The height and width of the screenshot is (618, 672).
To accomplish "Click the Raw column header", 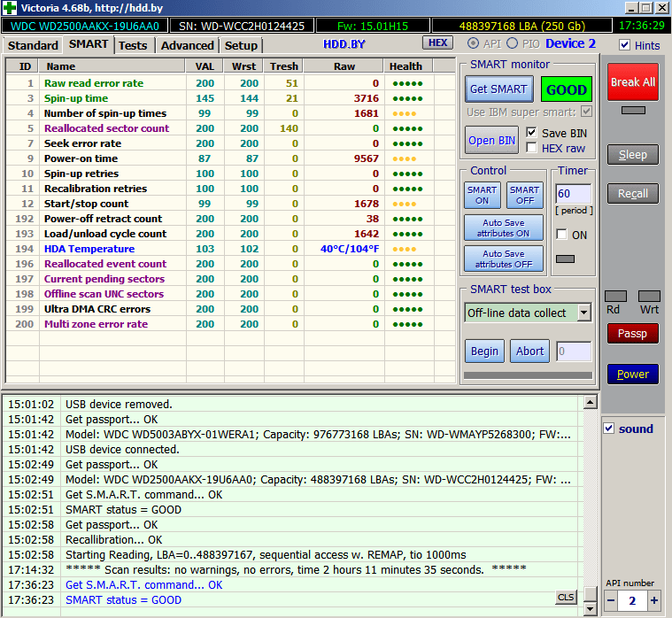I will coord(344,66).
